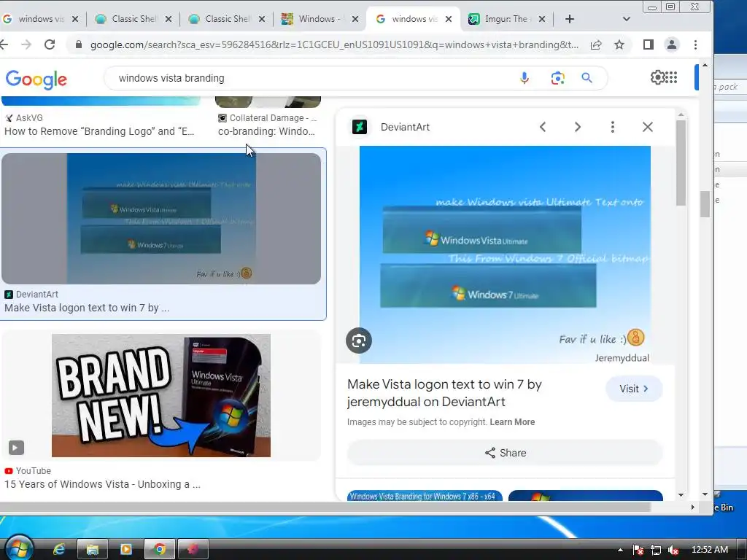This screenshot has width=747, height=560.
Task: Launch Internet Explorer from taskbar
Action: [58, 550]
